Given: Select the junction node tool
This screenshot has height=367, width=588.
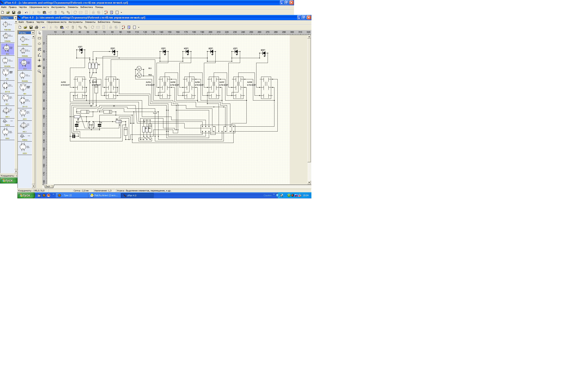Looking at the screenshot, I should click(39, 60).
